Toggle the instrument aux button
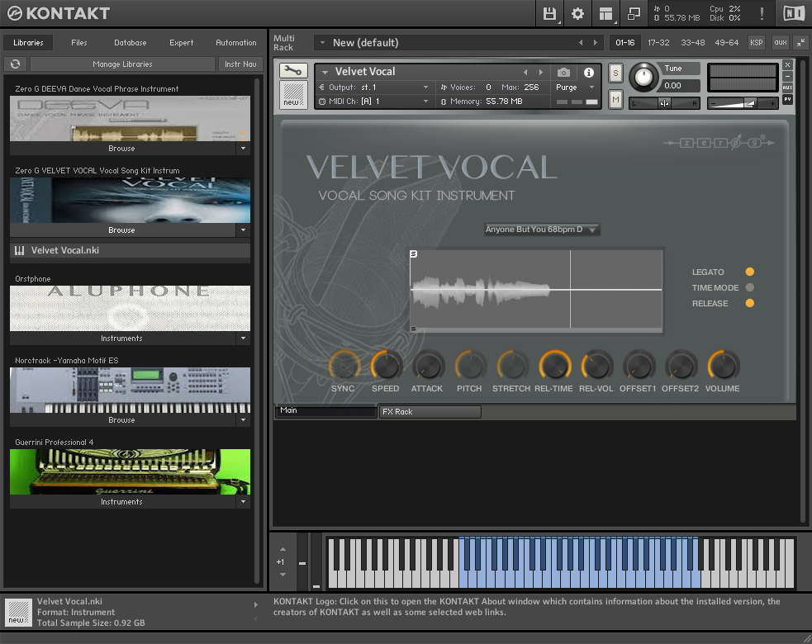The width and height of the screenshot is (812, 644). coord(788,88)
